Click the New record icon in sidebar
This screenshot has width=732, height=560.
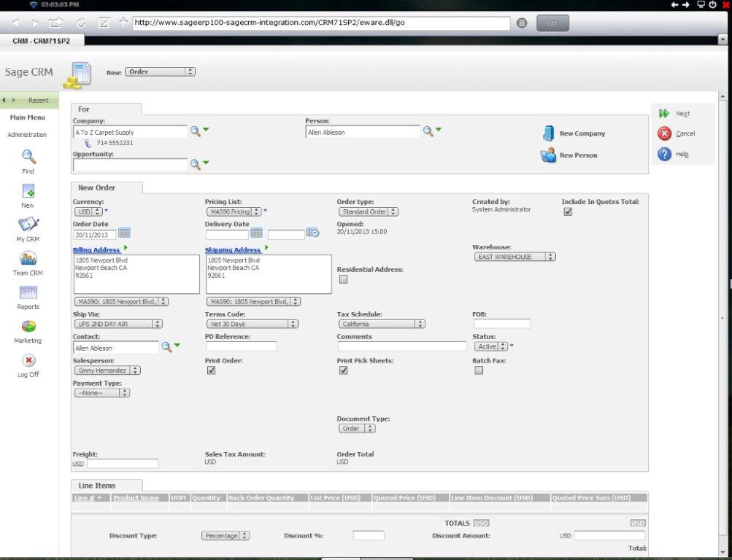point(28,191)
